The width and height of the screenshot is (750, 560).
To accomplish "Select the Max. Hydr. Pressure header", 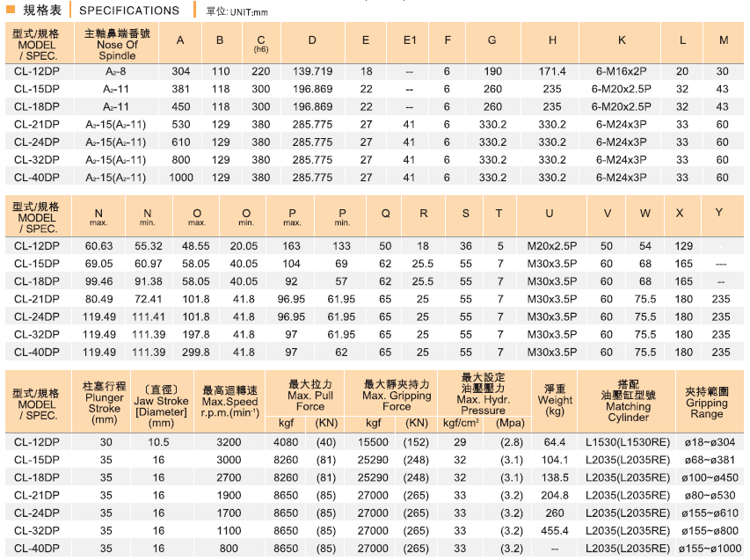I will tap(483, 397).
